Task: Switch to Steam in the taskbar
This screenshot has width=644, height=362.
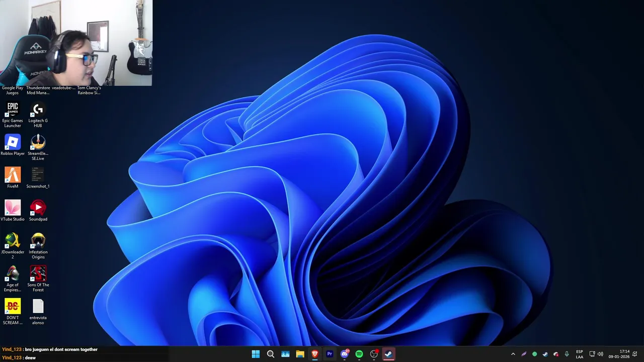Action: pos(389,354)
